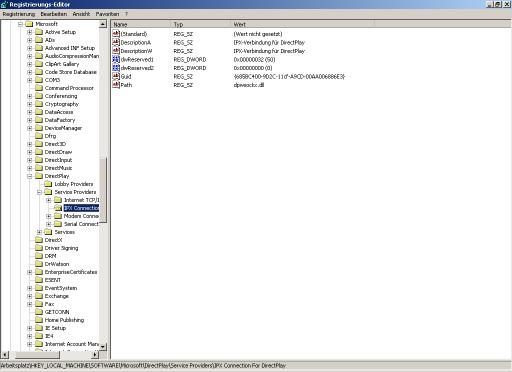Click the IPX Connection open folder icon
512x372 pixels.
click(x=58, y=208)
